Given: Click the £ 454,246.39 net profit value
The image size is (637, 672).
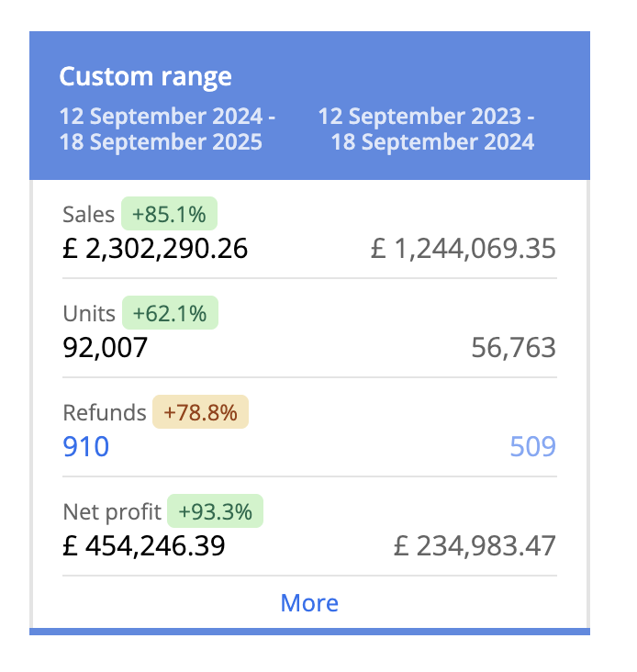Looking at the screenshot, I should click(x=143, y=546).
